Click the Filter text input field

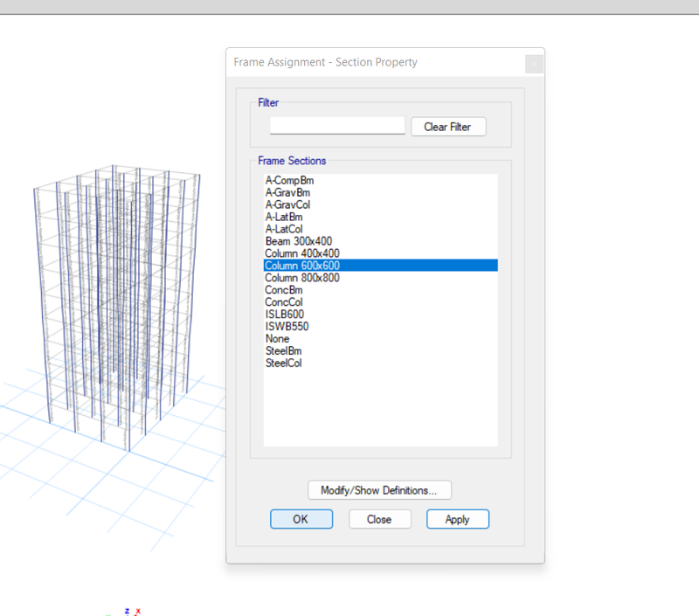tap(337, 126)
